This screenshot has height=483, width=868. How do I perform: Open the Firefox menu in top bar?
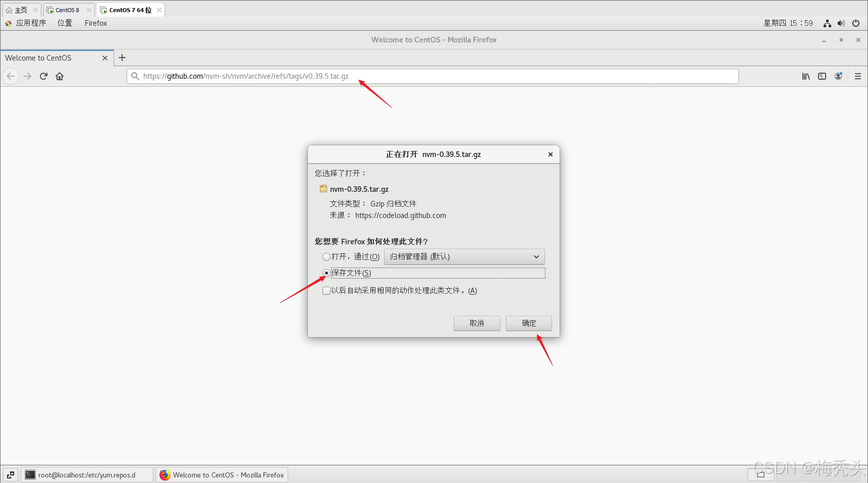click(96, 23)
